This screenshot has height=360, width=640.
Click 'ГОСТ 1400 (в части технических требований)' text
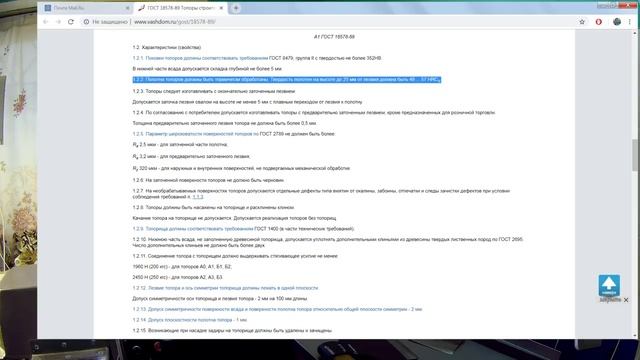pos(304,229)
